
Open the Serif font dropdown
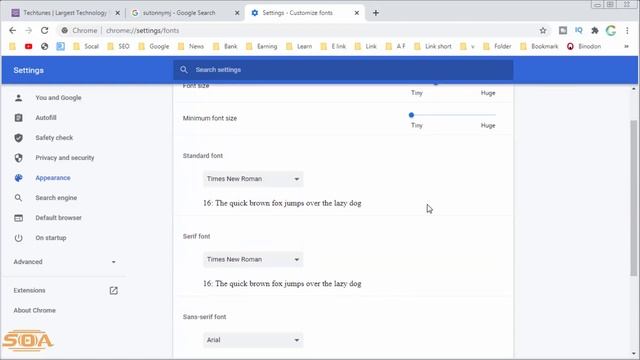pos(253,260)
